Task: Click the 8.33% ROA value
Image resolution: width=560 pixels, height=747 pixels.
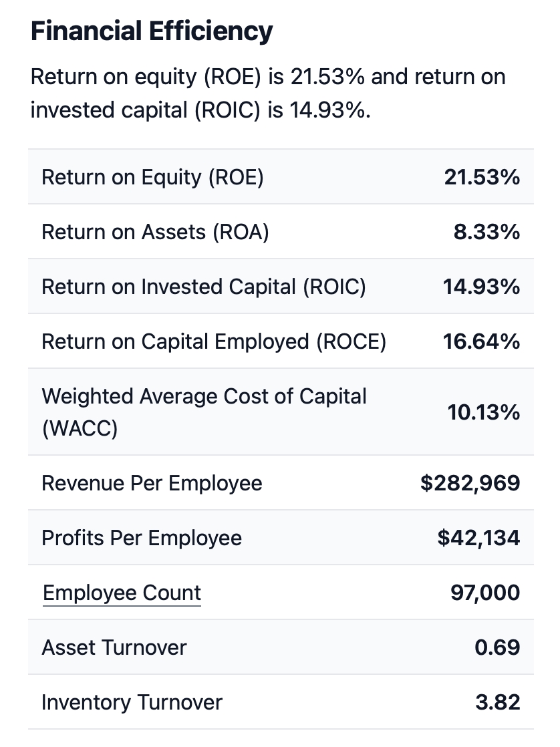Action: [x=486, y=232]
